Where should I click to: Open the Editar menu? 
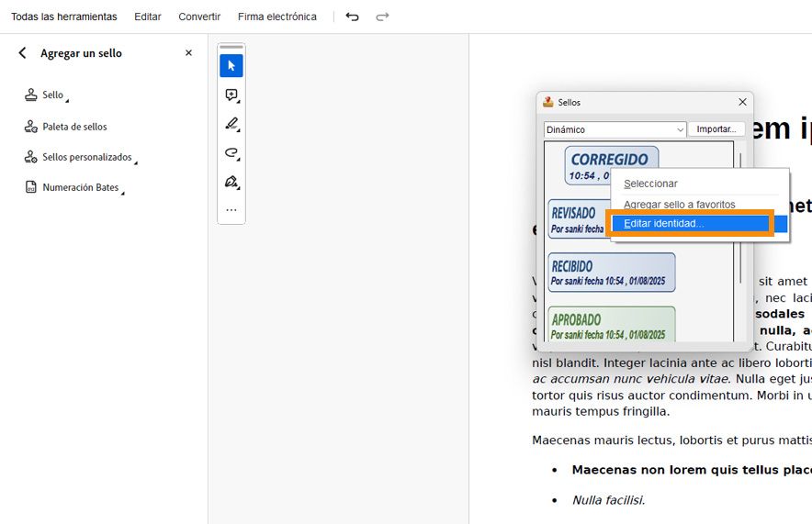coord(148,17)
